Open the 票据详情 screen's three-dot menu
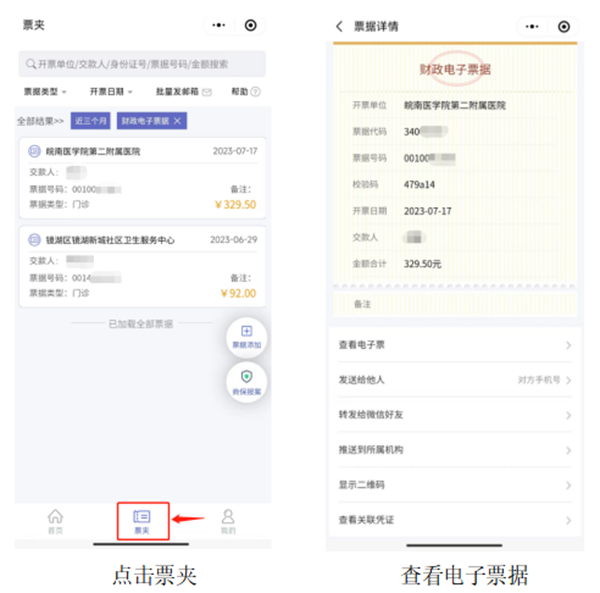This screenshot has height=593, width=600. 532,26
